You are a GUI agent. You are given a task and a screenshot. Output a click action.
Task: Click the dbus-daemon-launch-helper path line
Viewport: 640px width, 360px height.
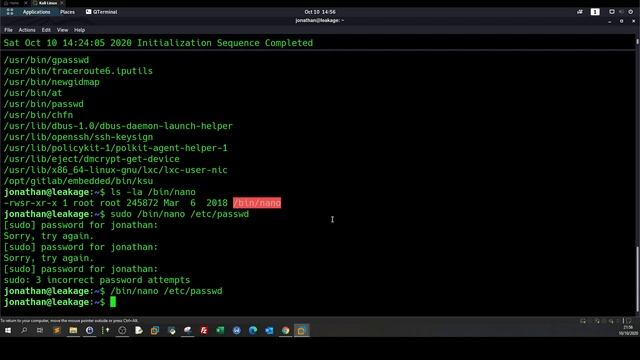(118, 126)
